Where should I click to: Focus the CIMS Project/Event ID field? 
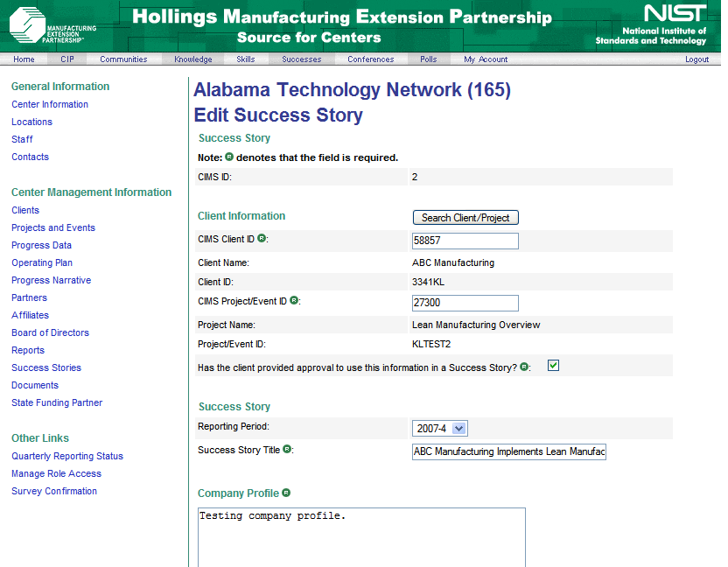[465, 303]
